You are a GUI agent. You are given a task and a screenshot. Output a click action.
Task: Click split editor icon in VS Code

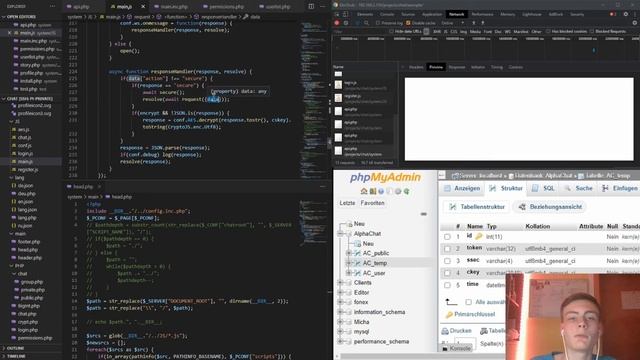[x=311, y=7]
